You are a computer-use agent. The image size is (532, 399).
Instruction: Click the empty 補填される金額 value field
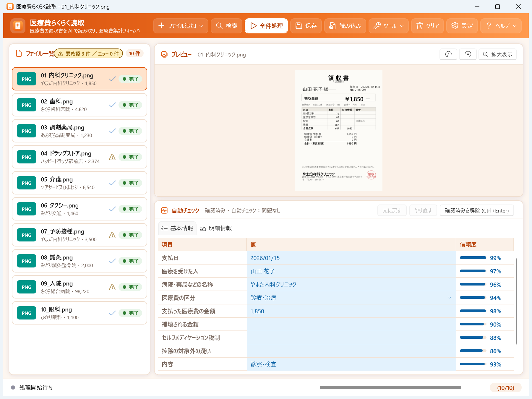pyautogui.click(x=351, y=324)
